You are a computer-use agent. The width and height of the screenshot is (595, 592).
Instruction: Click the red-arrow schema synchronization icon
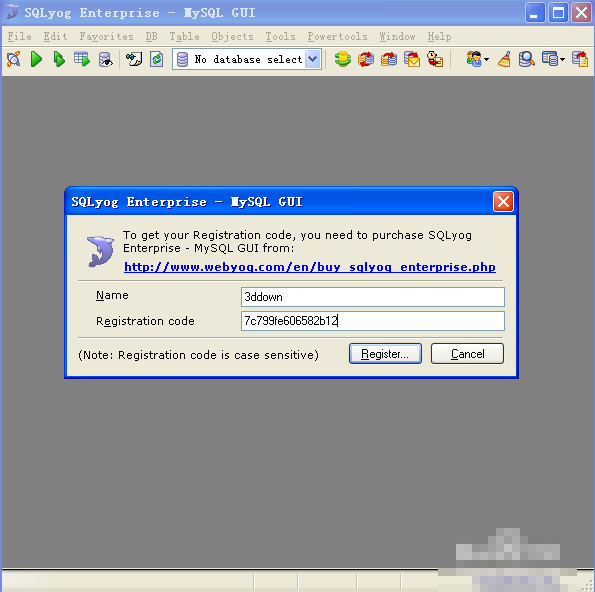click(x=366, y=59)
